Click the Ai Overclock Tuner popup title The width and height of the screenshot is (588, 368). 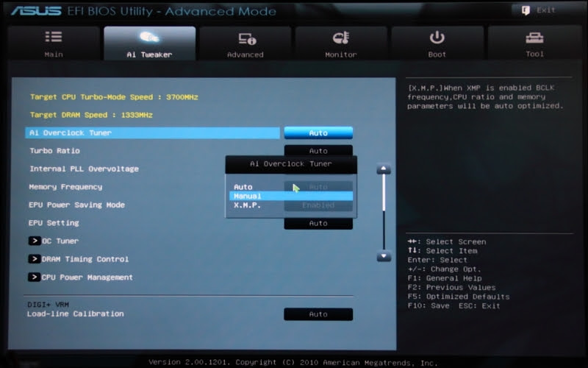(x=291, y=164)
